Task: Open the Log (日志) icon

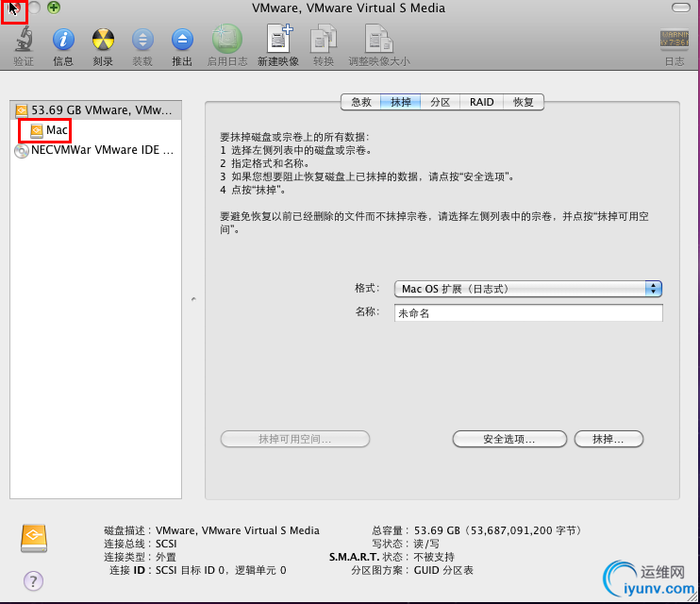Action: pyautogui.click(x=674, y=39)
